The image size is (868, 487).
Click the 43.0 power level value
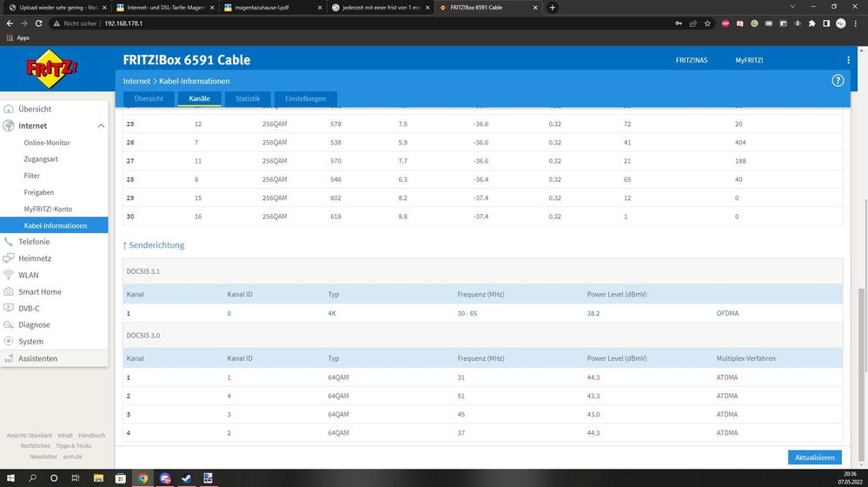(x=593, y=415)
